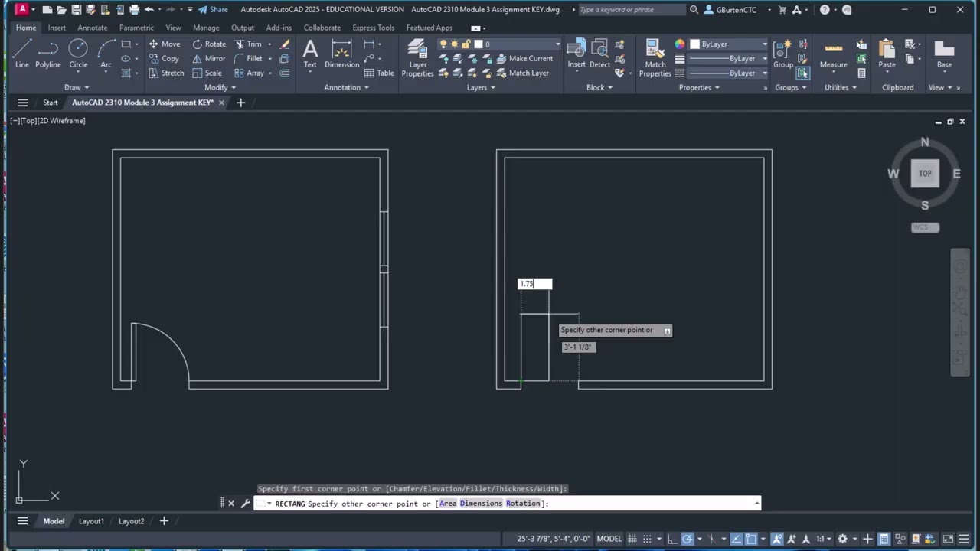This screenshot has width=980, height=551.
Task: Toggle polar tracking in status bar
Action: click(x=687, y=539)
